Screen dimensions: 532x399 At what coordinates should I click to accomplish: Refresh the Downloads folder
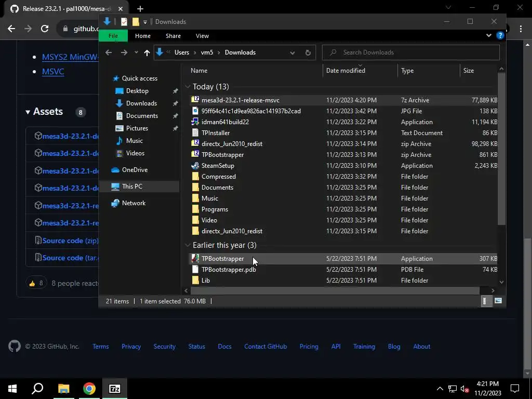(x=308, y=52)
